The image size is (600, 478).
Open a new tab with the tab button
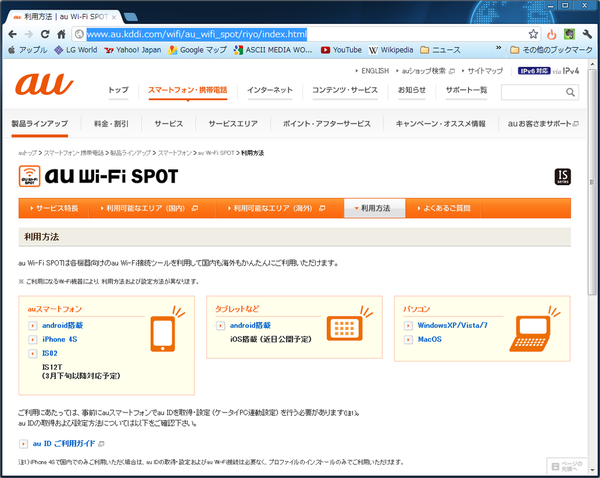(x=131, y=17)
